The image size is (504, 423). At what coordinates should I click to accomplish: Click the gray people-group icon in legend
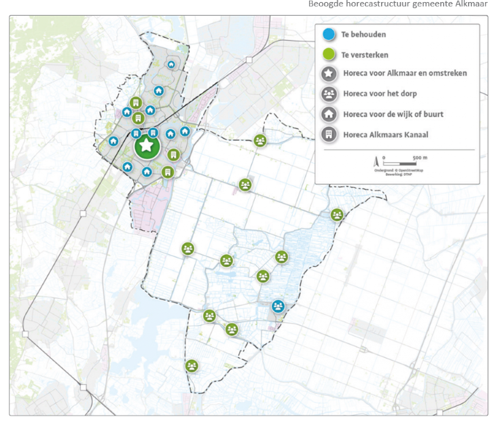(x=329, y=94)
